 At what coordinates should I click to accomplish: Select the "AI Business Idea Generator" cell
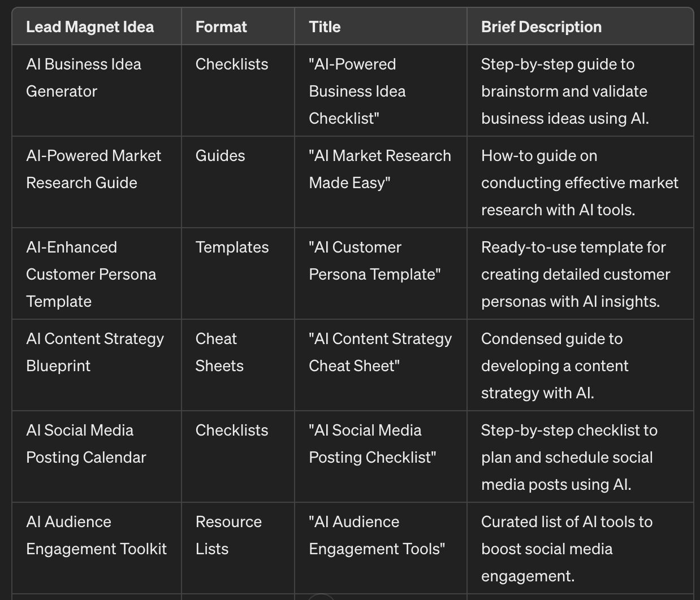coord(84,78)
